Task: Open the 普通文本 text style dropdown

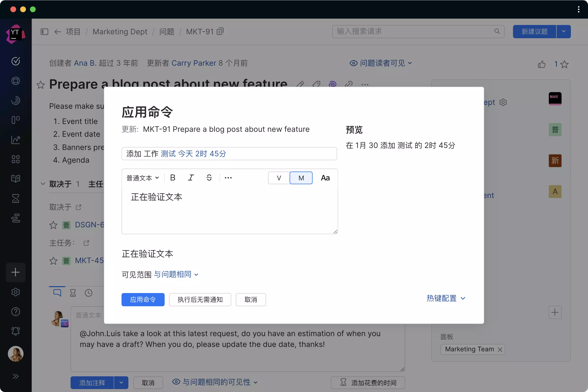Action: coord(142,178)
